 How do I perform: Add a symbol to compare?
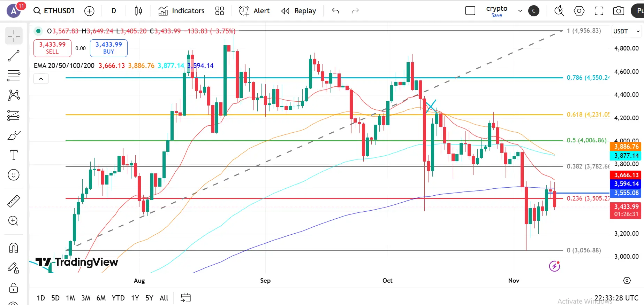tap(89, 11)
